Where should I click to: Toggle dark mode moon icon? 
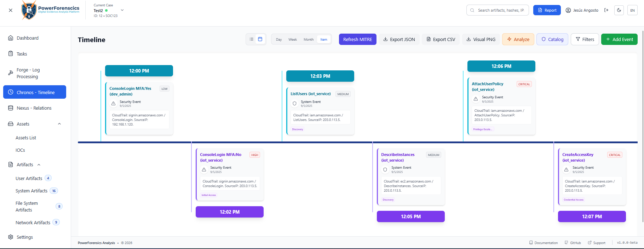pos(619,10)
